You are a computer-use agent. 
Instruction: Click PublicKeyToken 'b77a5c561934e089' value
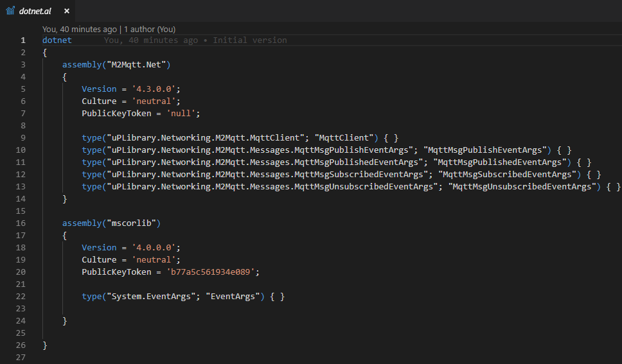point(211,272)
